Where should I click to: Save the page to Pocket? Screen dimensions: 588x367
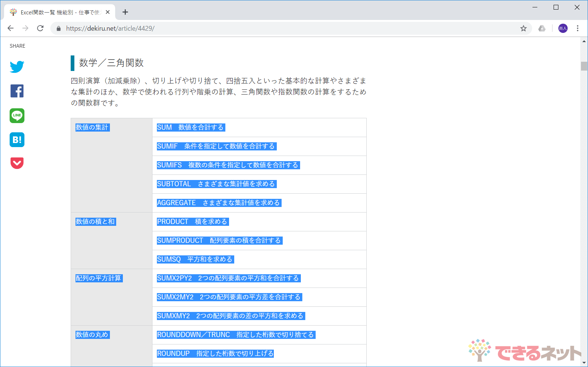(x=17, y=163)
